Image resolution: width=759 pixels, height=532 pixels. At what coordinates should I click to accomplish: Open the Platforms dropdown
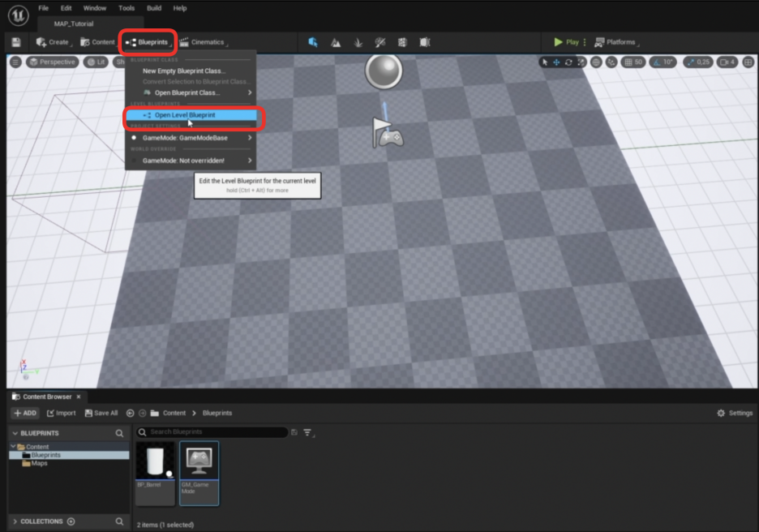616,42
